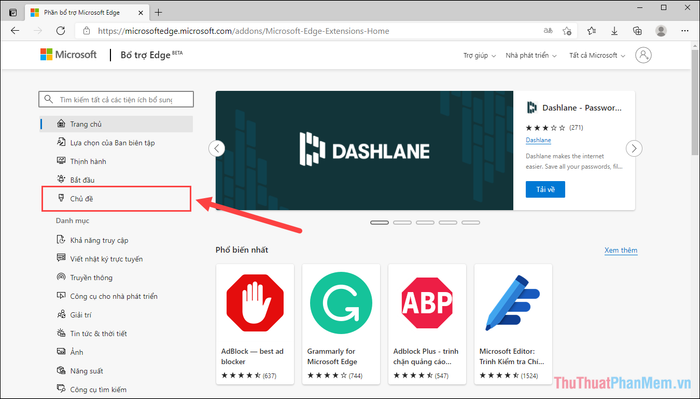This screenshot has height=399, width=700.
Task: Open Edge Settings and more menu
Action: coord(685,31)
